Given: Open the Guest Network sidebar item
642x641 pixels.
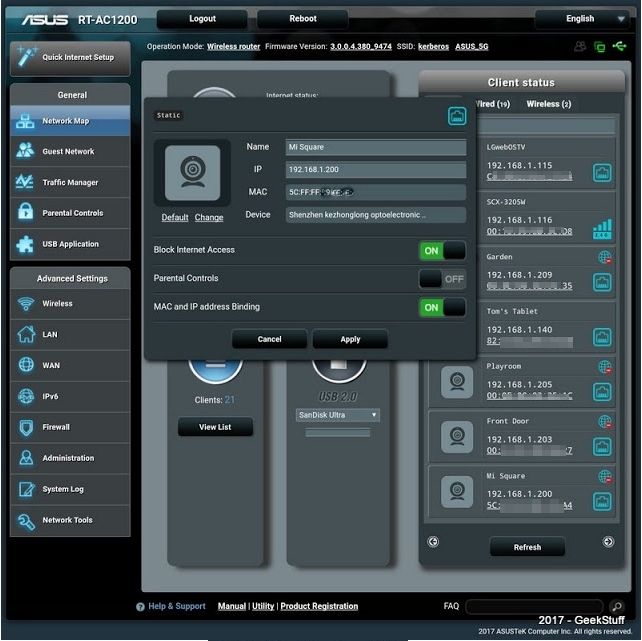Looking at the screenshot, I should 70,151.
